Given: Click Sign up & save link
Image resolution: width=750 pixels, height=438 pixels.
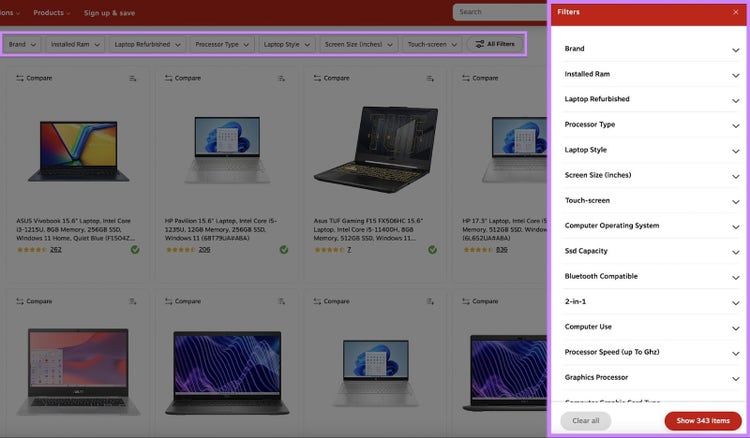Looking at the screenshot, I should tap(109, 13).
